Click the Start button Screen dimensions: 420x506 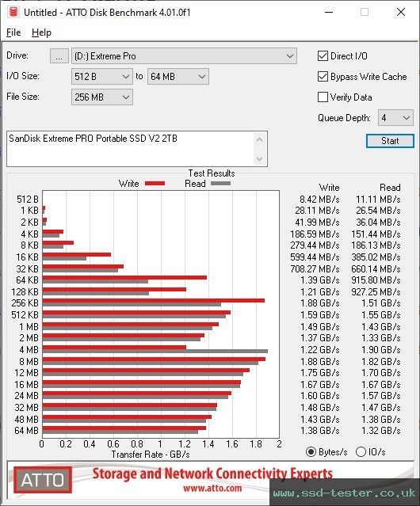click(x=390, y=141)
